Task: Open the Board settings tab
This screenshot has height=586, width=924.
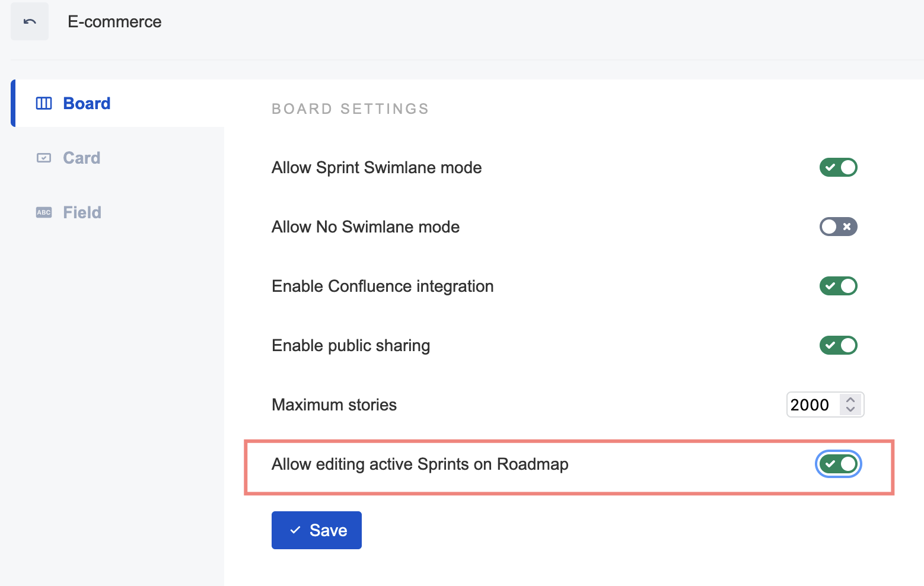Action: pyautogui.click(x=87, y=104)
